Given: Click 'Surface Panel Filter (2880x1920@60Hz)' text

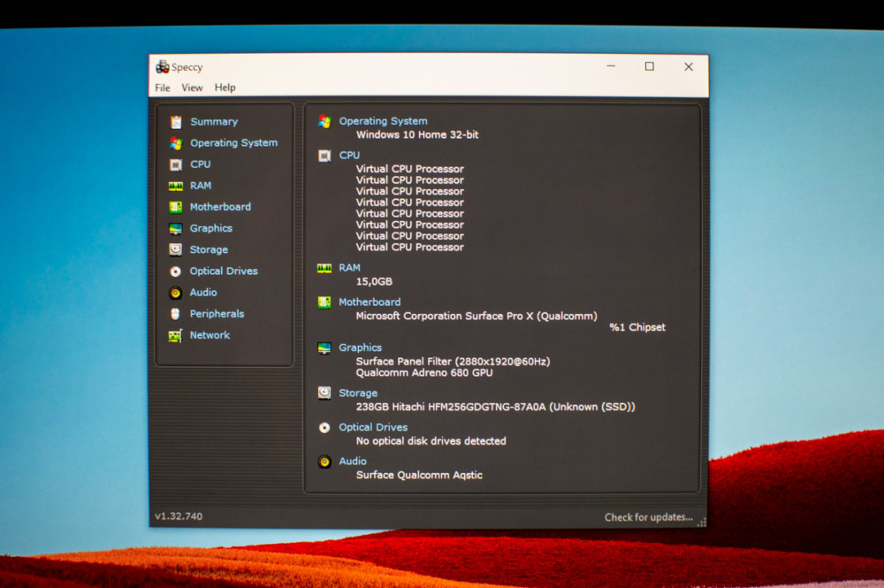Looking at the screenshot, I should click(453, 362).
